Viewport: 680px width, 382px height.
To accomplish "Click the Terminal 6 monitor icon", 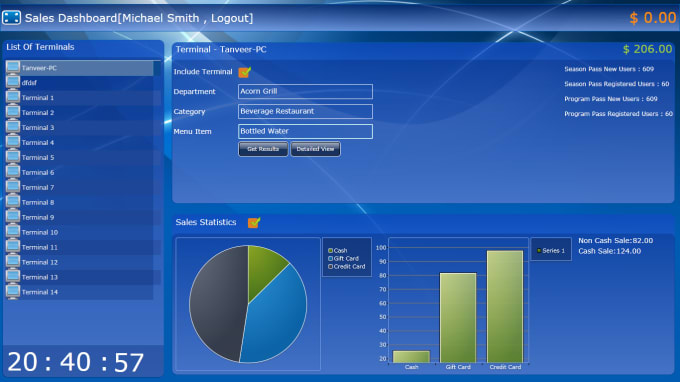I will [13, 172].
